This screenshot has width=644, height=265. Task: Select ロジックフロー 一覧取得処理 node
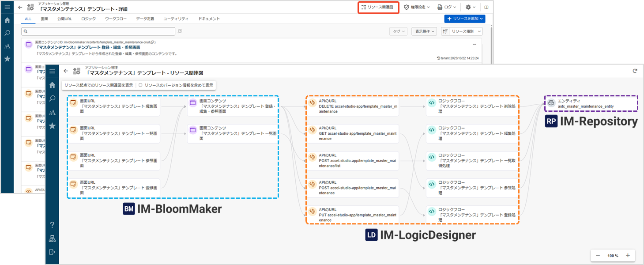tap(472, 161)
